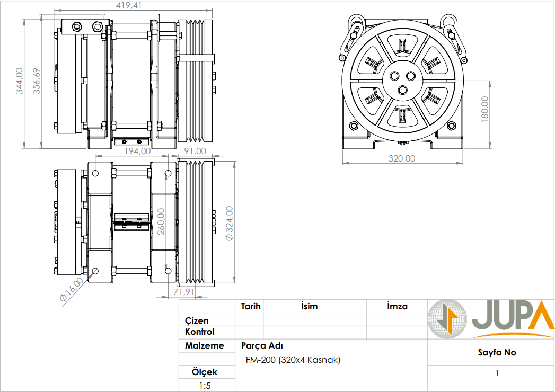Click the JUPA globe logo icon
This screenshot has width=555, height=392.
coord(448,319)
